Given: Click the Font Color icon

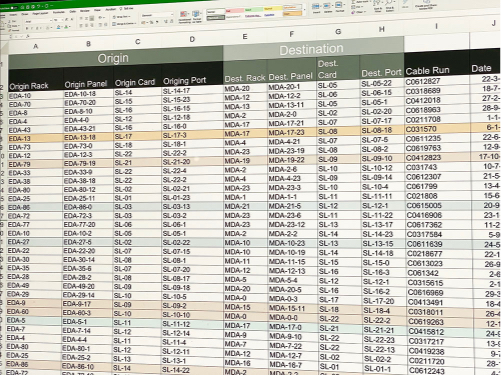Looking at the screenshot, I should click(x=66, y=27).
